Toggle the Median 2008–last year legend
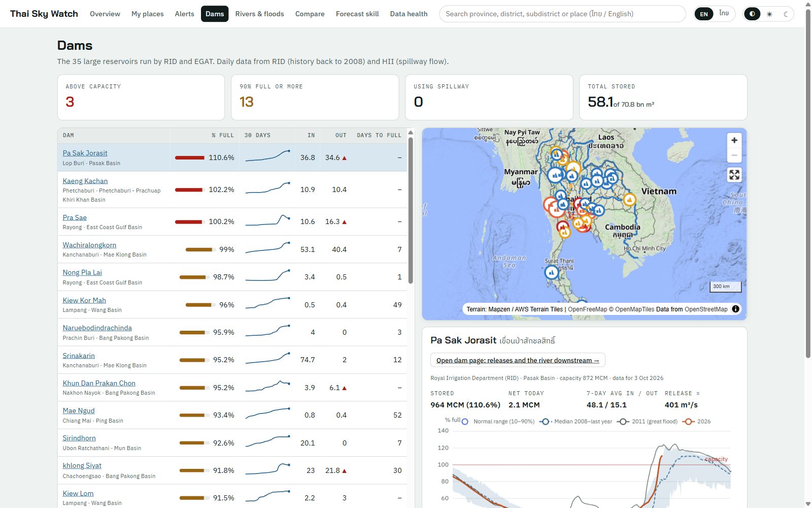Viewport: 812px width, 508px height. tap(576, 422)
